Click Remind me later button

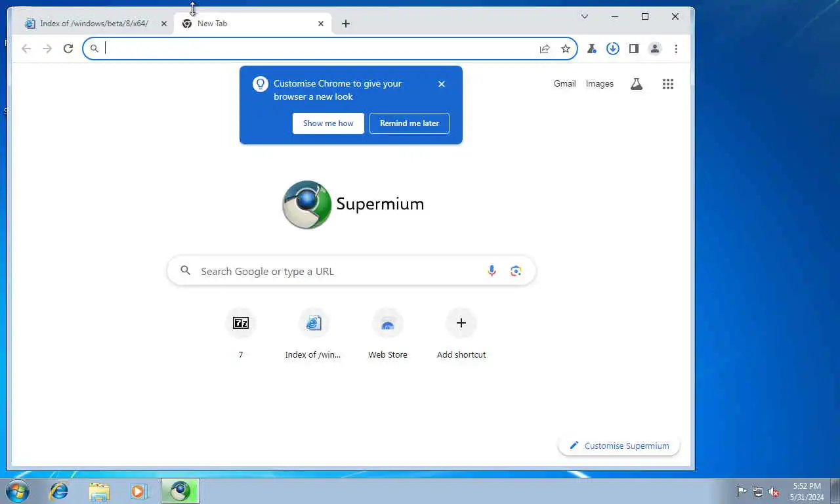tap(409, 123)
